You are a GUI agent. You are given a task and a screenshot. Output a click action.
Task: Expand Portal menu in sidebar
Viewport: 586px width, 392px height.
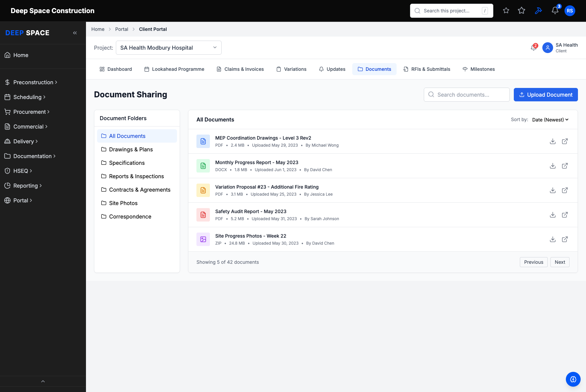18,200
